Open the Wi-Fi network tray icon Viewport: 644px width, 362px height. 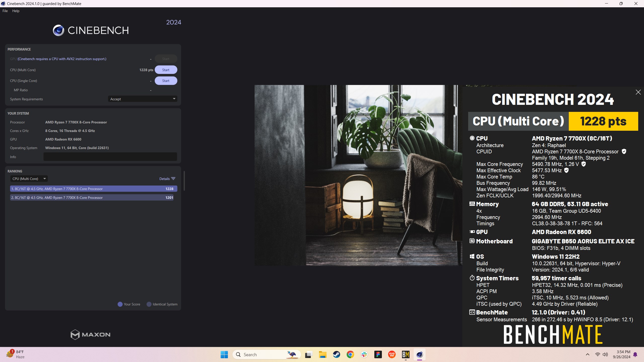(x=598, y=354)
